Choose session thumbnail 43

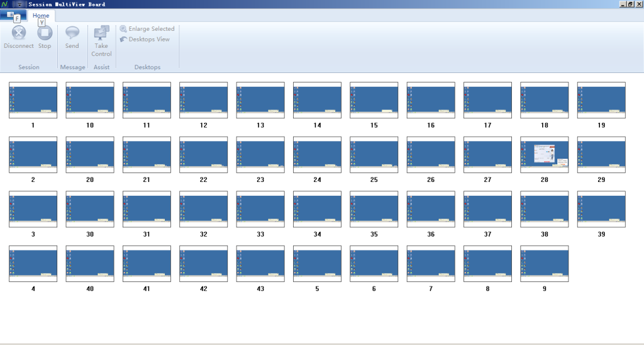click(260, 263)
